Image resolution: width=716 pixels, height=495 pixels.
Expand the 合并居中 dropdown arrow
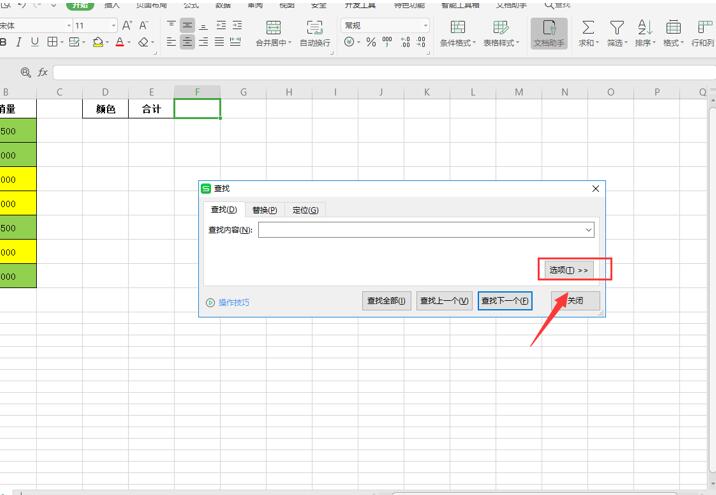[x=290, y=43]
